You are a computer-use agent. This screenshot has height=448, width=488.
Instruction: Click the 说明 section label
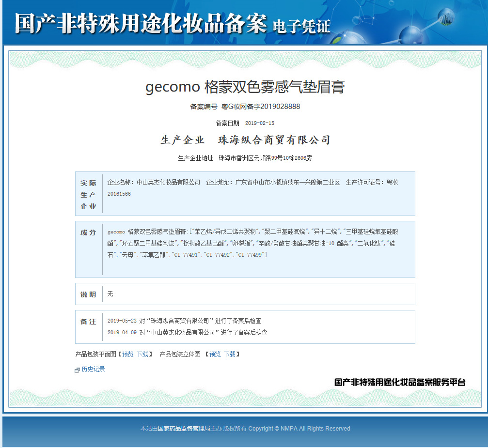(88, 294)
